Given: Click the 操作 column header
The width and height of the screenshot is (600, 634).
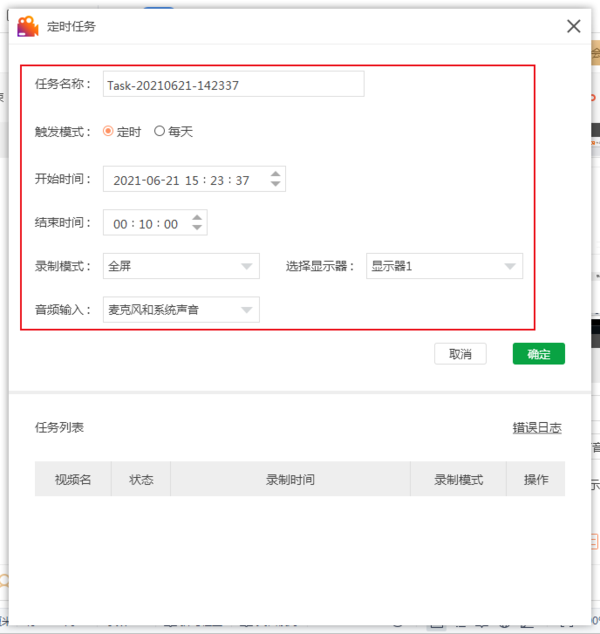Looking at the screenshot, I should tap(536, 480).
